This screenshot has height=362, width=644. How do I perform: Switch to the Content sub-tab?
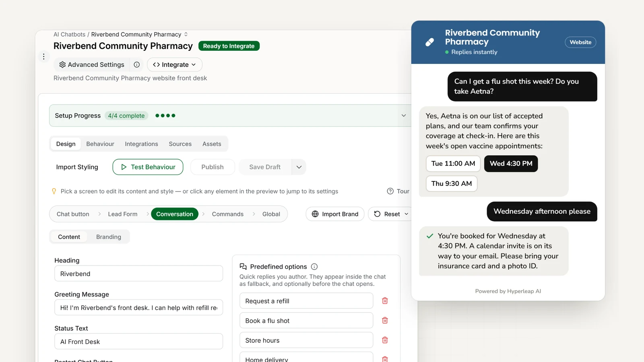tap(69, 237)
